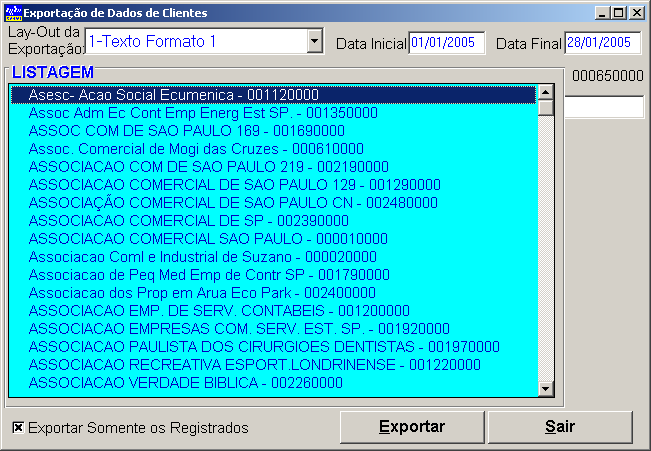Image resolution: width=651 pixels, height=451 pixels.
Task: Select ASSOCIACAO RECREATIVA ESPORT.LONDRINENSE row
Action: (273, 365)
